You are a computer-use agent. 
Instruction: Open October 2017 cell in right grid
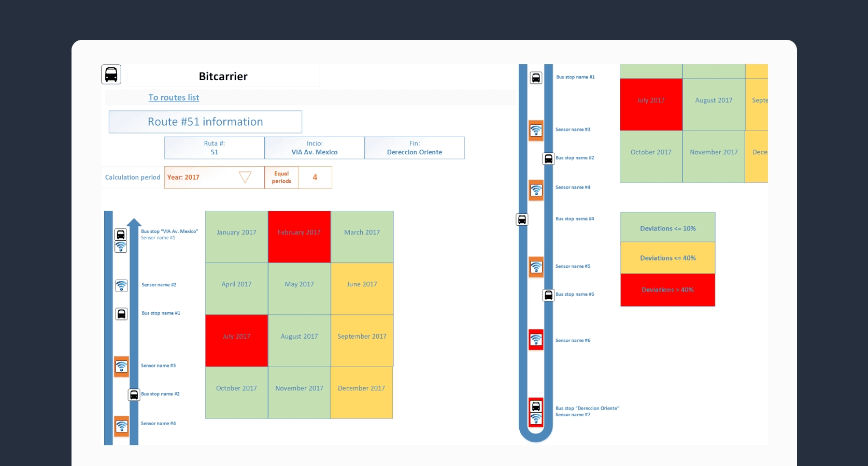[x=651, y=156]
